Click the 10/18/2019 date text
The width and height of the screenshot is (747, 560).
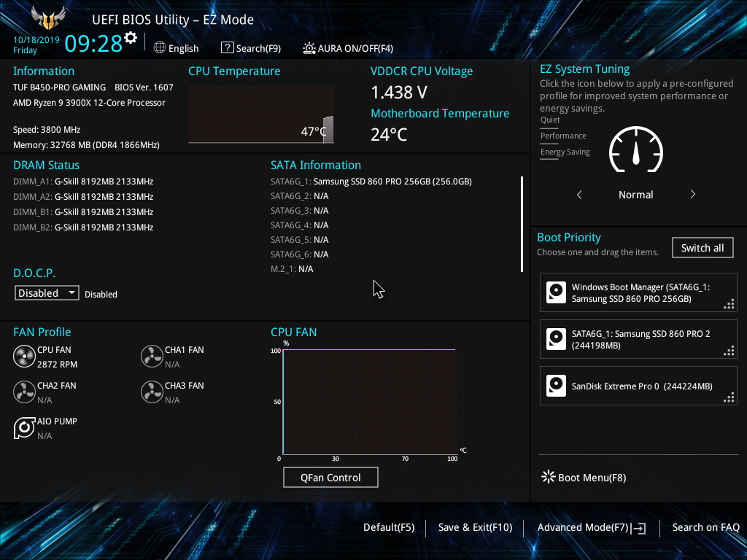click(36, 40)
